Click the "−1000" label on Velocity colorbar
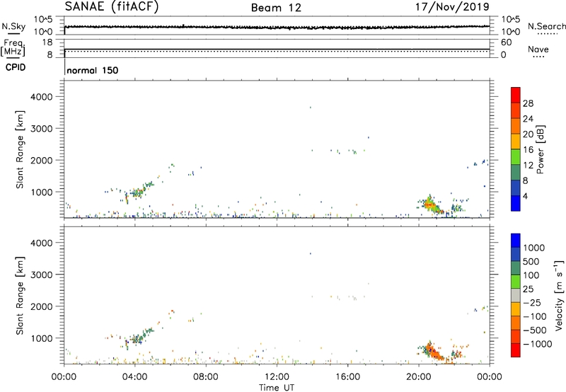Screen dimensions: 566x392 click(537, 344)
